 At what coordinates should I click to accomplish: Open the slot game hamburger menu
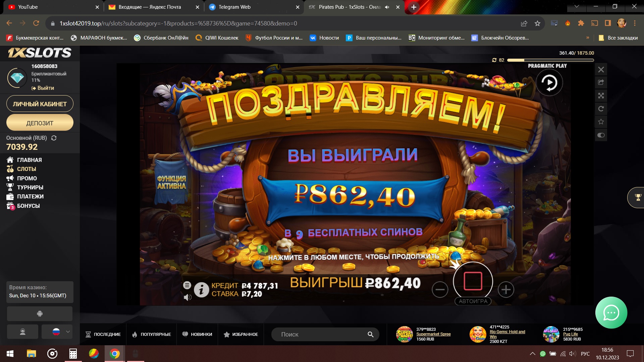point(187,285)
